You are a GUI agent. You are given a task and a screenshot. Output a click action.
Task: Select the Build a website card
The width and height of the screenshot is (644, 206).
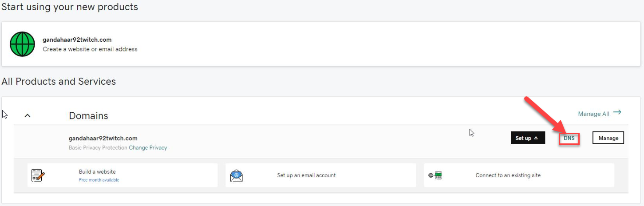[x=122, y=175]
